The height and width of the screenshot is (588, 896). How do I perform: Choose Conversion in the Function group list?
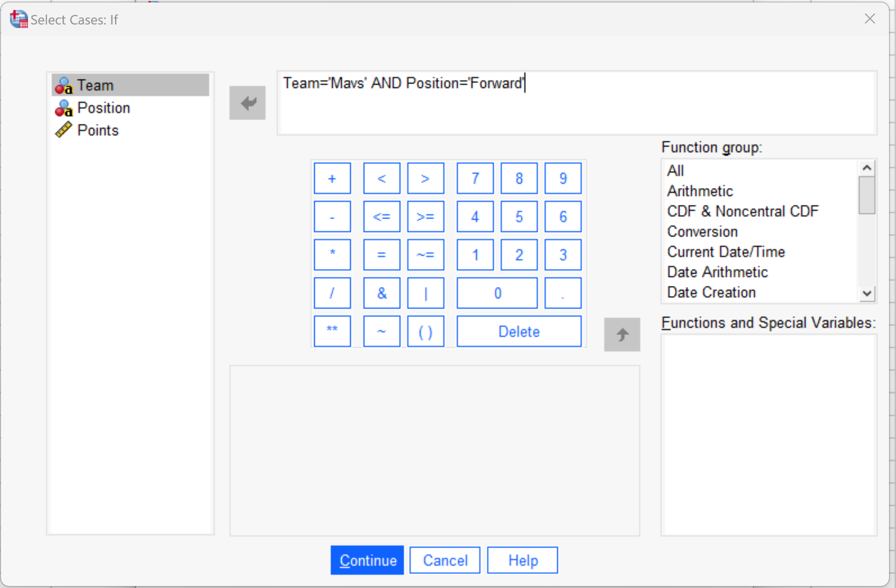702,231
